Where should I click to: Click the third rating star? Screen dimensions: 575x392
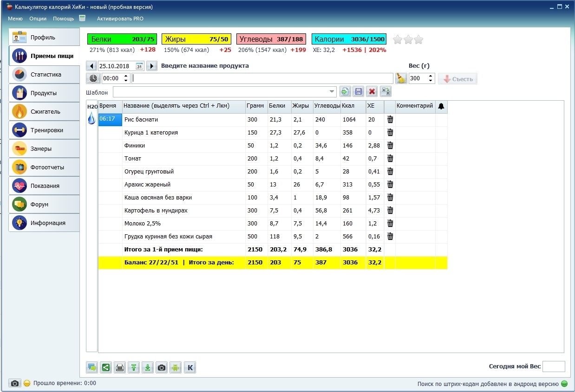(x=419, y=40)
